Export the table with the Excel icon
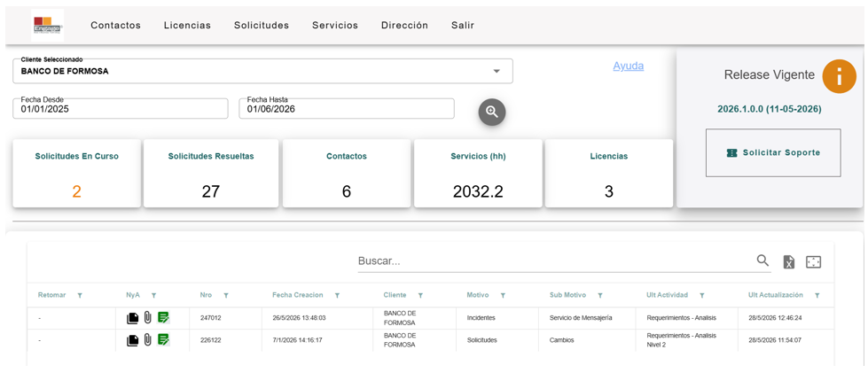 coord(789,262)
